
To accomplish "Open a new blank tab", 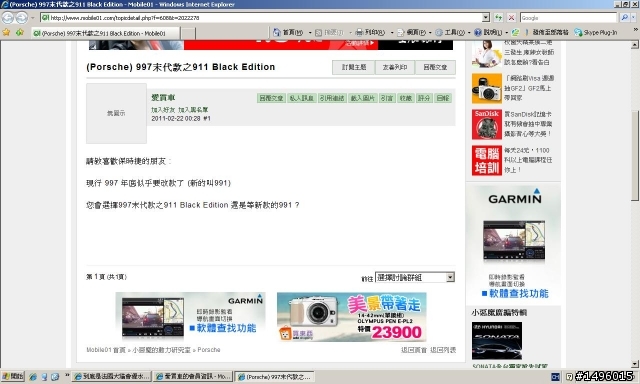I will point(188,33).
